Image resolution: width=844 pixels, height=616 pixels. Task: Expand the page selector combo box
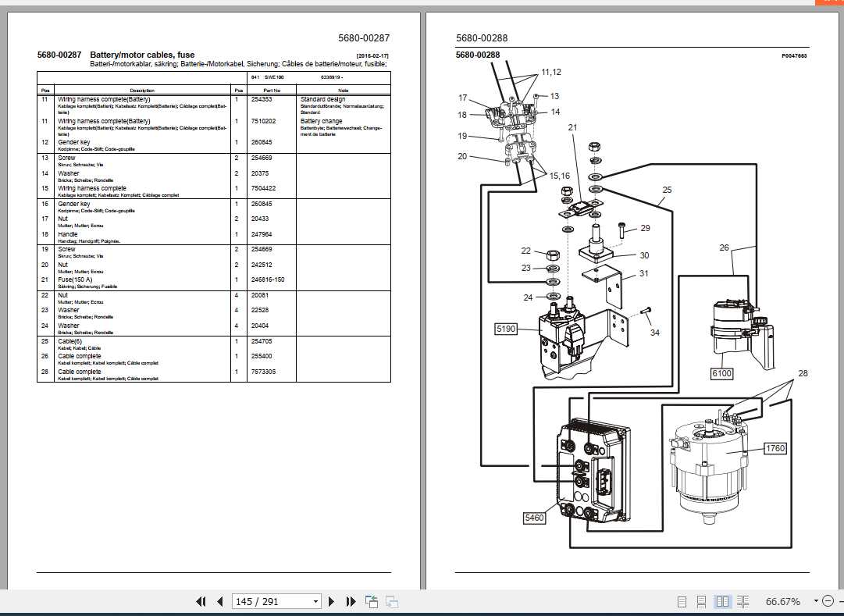315,602
